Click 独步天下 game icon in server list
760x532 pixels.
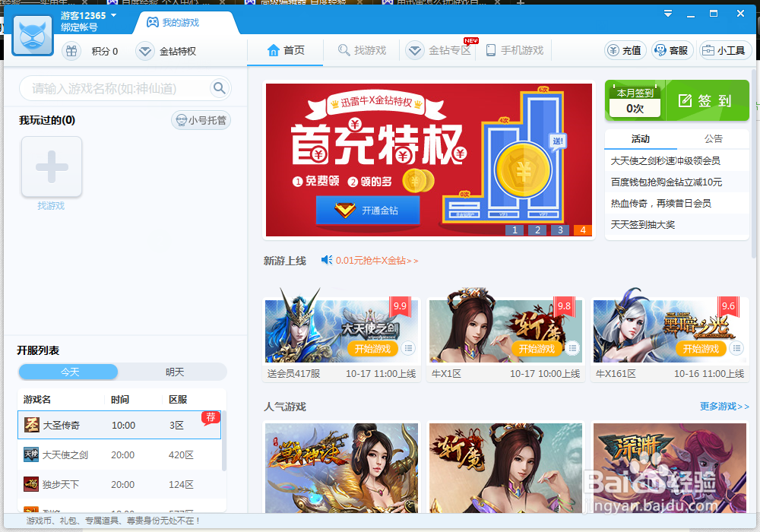point(31,484)
